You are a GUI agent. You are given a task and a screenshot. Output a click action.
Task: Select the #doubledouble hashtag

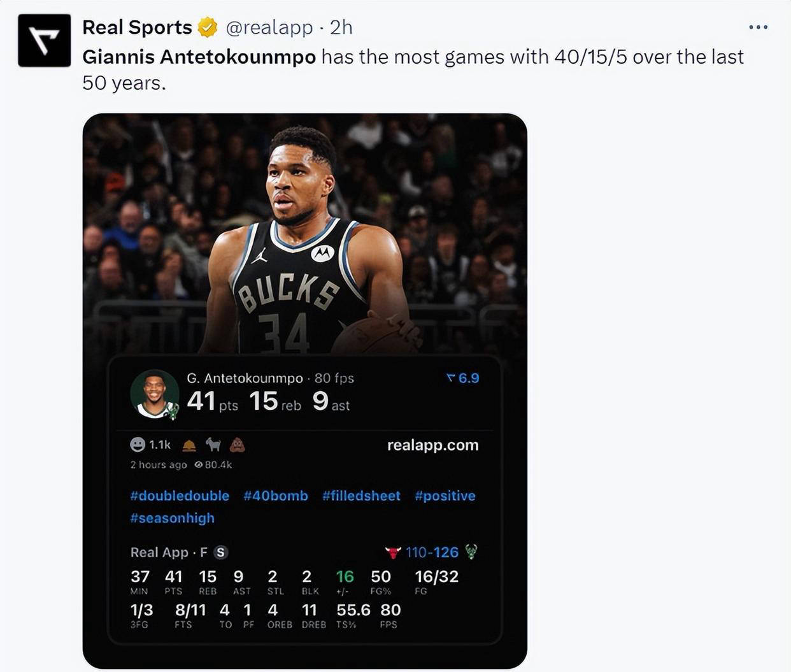[x=180, y=496]
